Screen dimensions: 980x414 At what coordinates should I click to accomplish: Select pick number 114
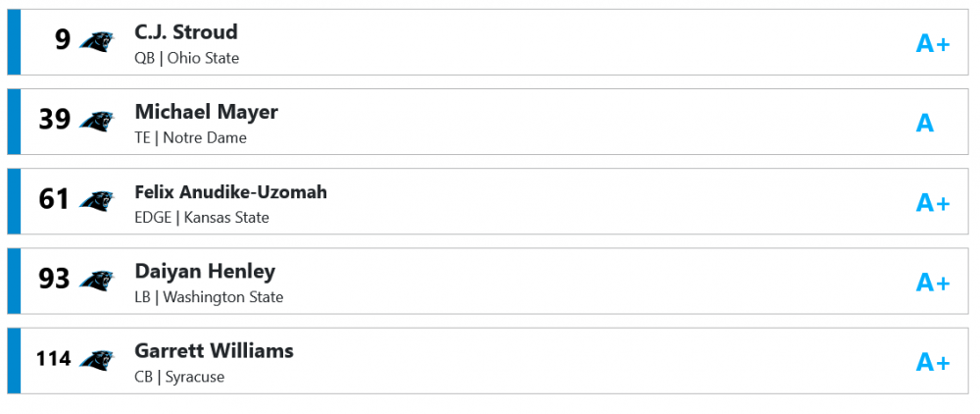[x=54, y=359]
